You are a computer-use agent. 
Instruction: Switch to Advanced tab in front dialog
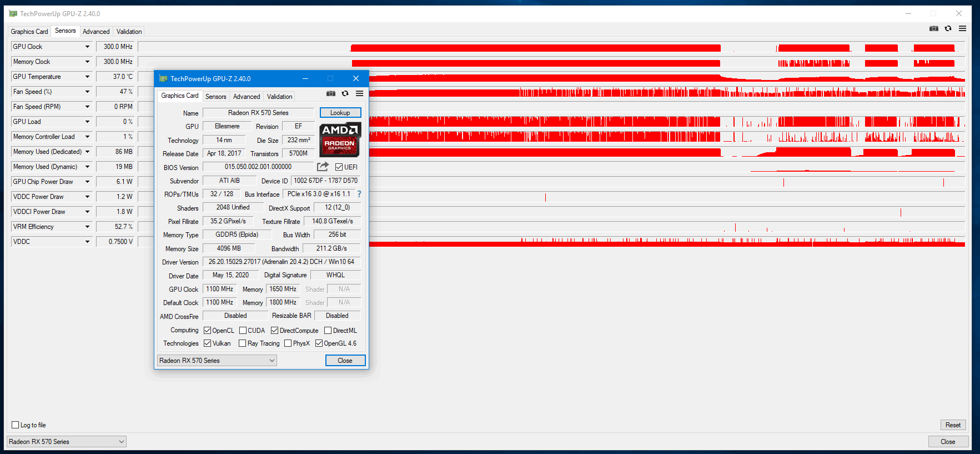[247, 97]
